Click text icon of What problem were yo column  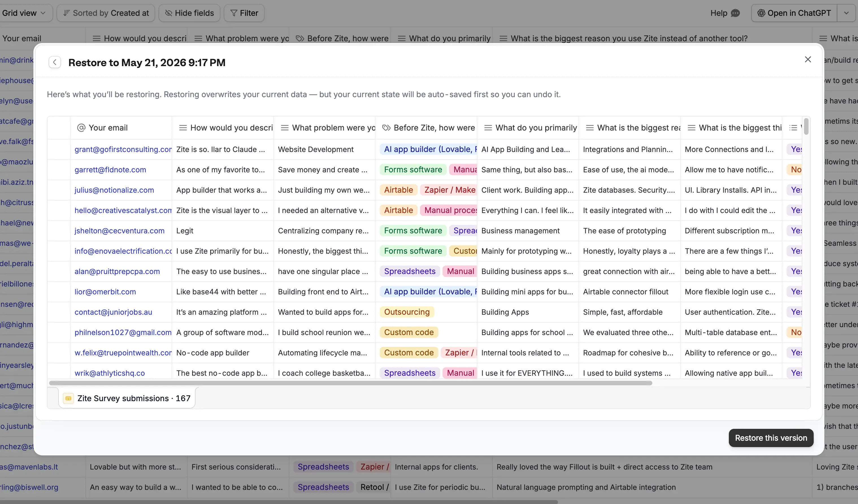coord(285,128)
